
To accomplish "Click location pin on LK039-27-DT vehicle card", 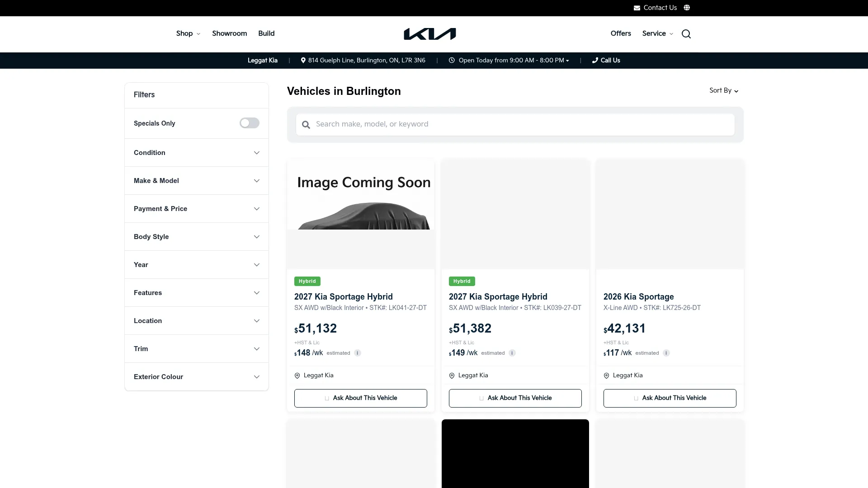I will (452, 375).
